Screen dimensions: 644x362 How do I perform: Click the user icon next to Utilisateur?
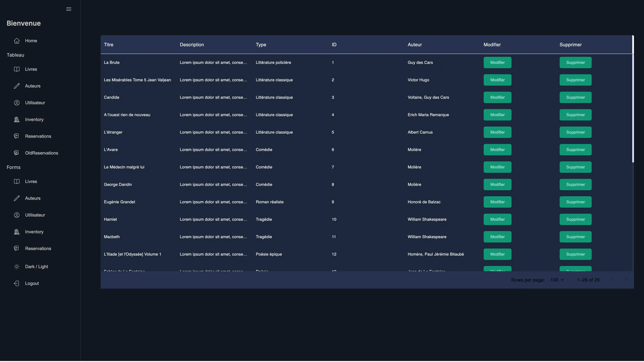pos(16,102)
